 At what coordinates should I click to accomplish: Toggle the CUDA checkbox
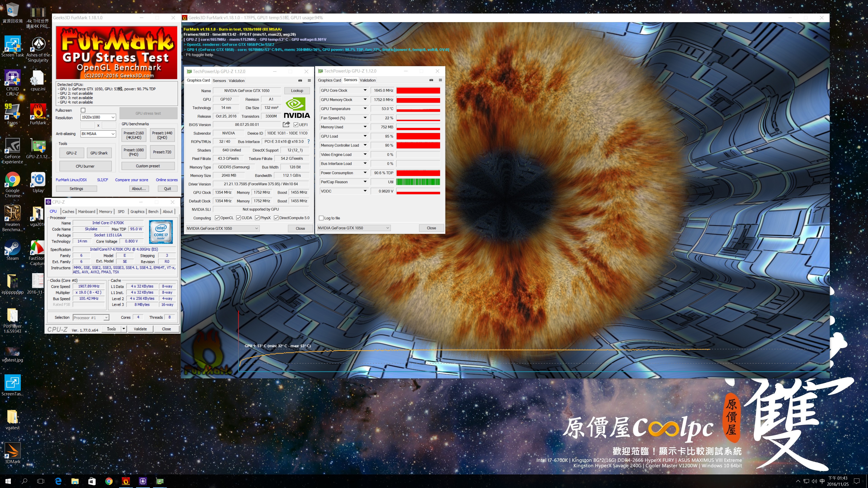click(x=238, y=218)
